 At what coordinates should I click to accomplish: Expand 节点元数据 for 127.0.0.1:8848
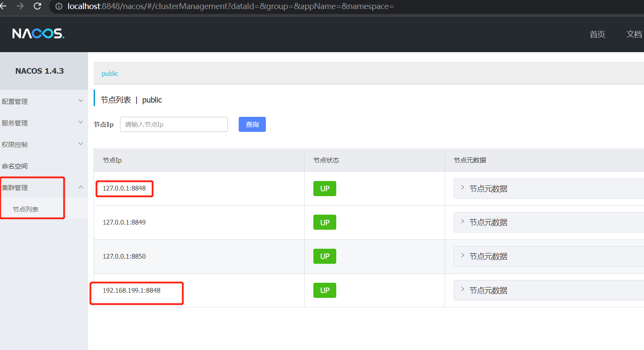(549, 188)
